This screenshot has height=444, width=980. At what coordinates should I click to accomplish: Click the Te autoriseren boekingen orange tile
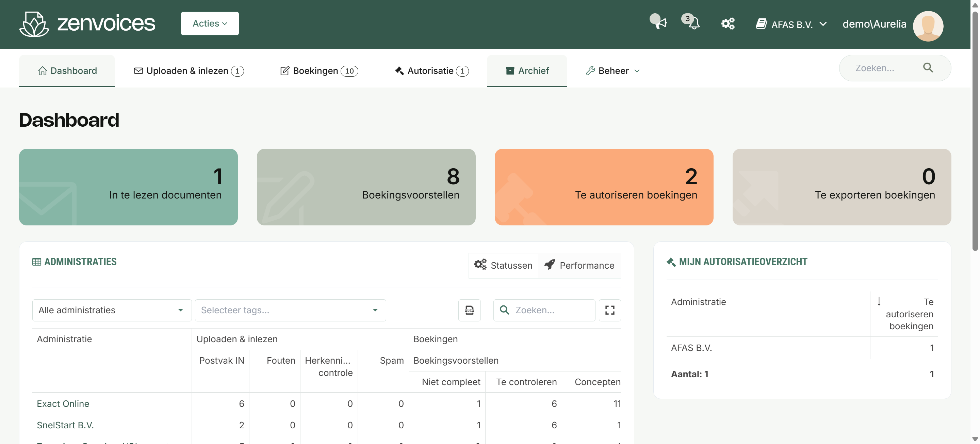pos(604,187)
